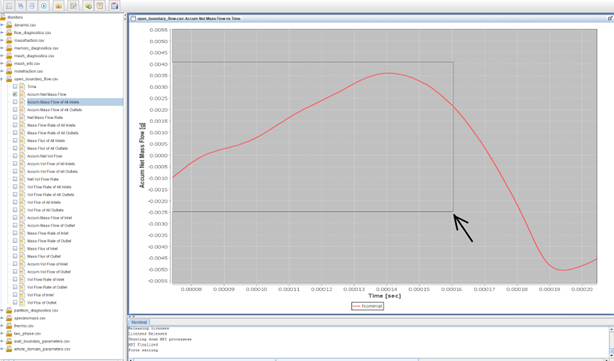Select Vol Flow Rate of All Outlets item
This screenshot has height=361, width=614.
[x=51, y=195]
